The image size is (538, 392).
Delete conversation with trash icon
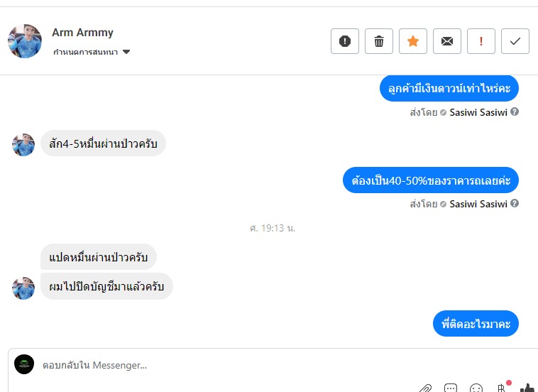pyautogui.click(x=379, y=41)
